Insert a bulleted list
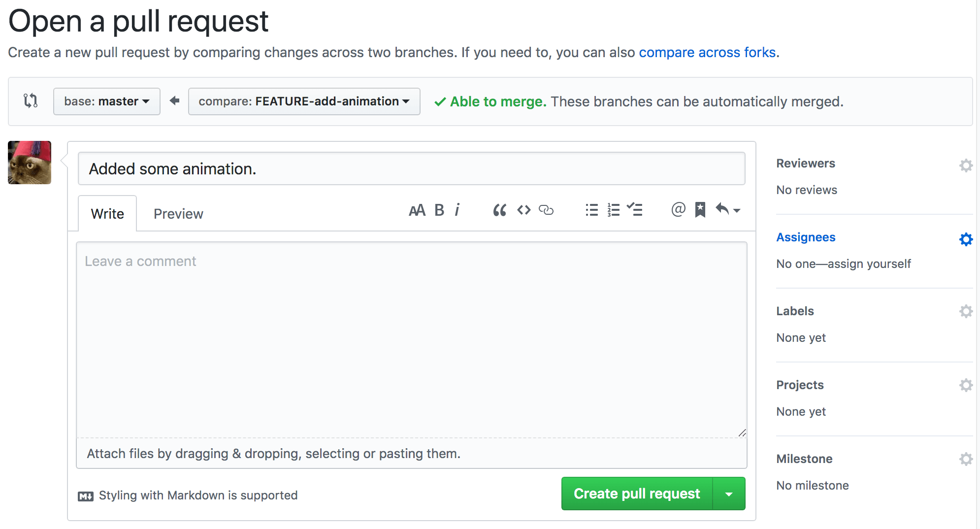 pos(591,210)
